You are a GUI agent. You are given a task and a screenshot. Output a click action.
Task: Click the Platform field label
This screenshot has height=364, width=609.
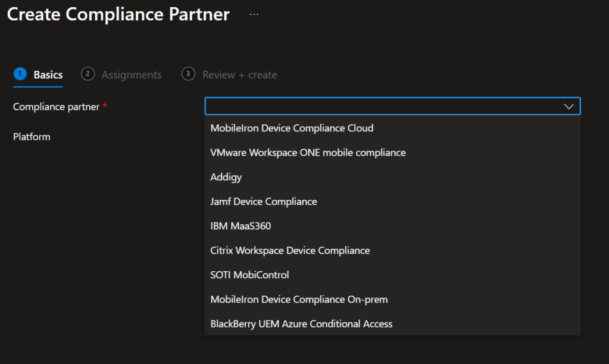32,136
